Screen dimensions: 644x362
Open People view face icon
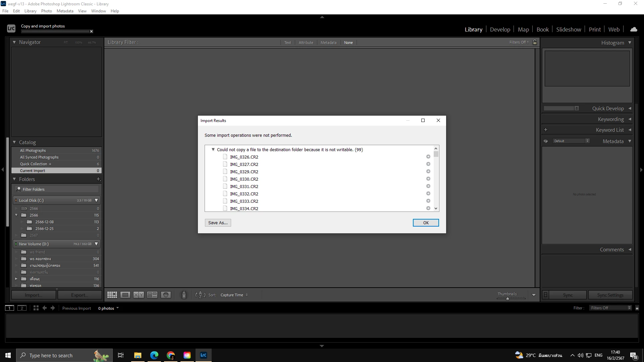pos(166,295)
